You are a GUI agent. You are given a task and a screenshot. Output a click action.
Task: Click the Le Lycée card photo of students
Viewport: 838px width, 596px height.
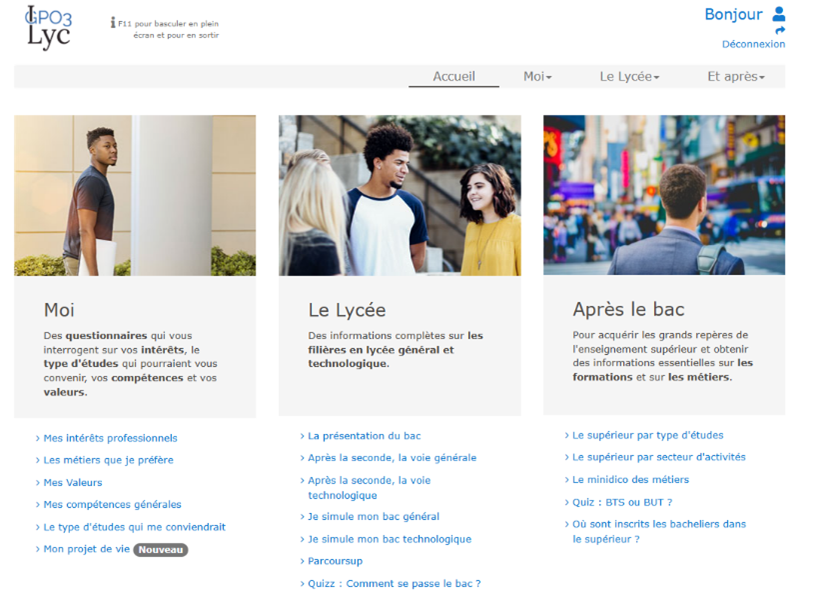tap(399, 195)
